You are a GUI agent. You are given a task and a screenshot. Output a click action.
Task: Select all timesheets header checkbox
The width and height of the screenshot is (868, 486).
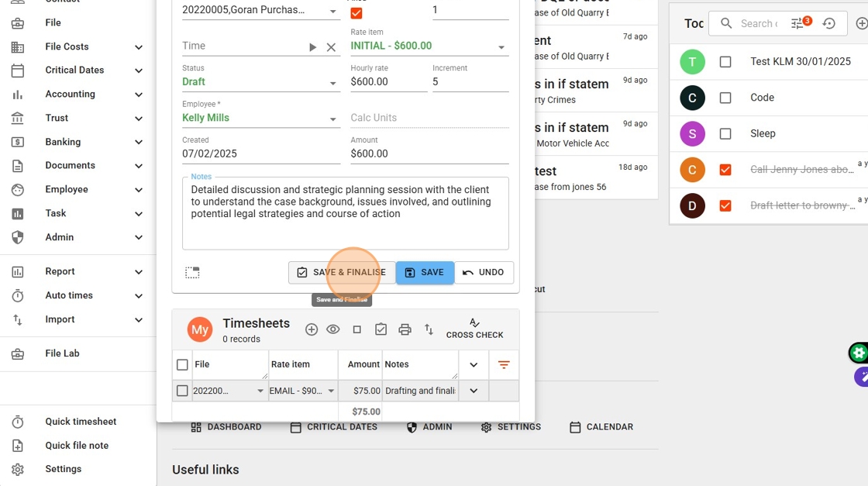pyautogui.click(x=182, y=364)
